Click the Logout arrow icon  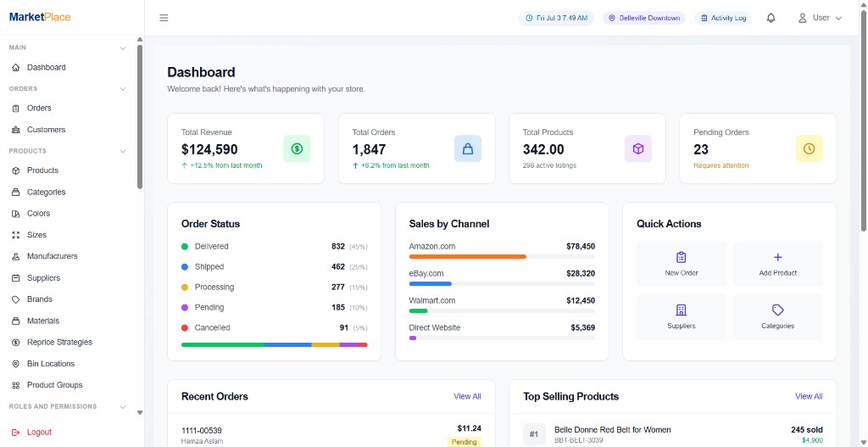click(x=15, y=432)
